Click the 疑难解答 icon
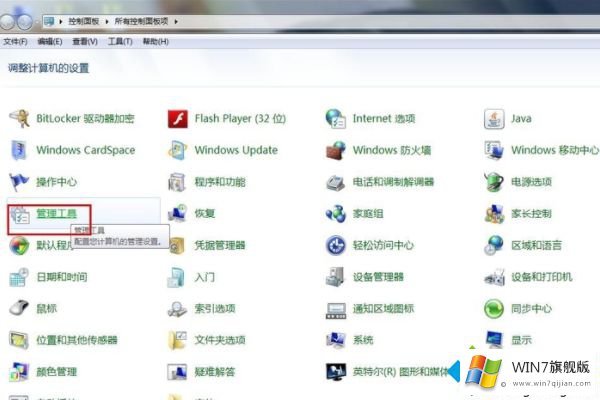This screenshot has height=400, width=600. [178, 372]
